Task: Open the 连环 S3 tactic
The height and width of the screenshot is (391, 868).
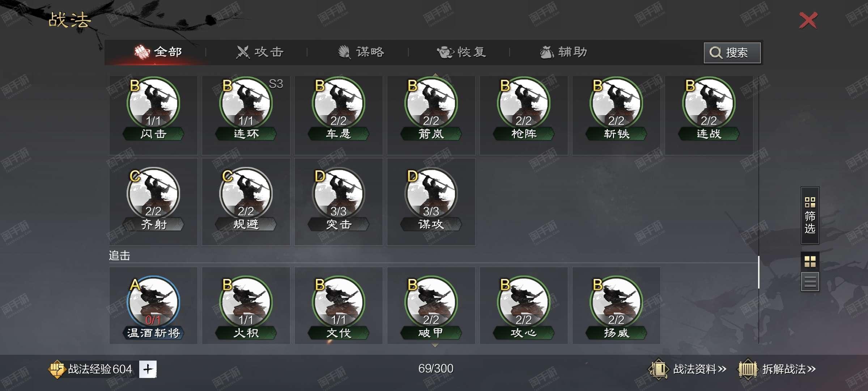Action: (x=246, y=109)
